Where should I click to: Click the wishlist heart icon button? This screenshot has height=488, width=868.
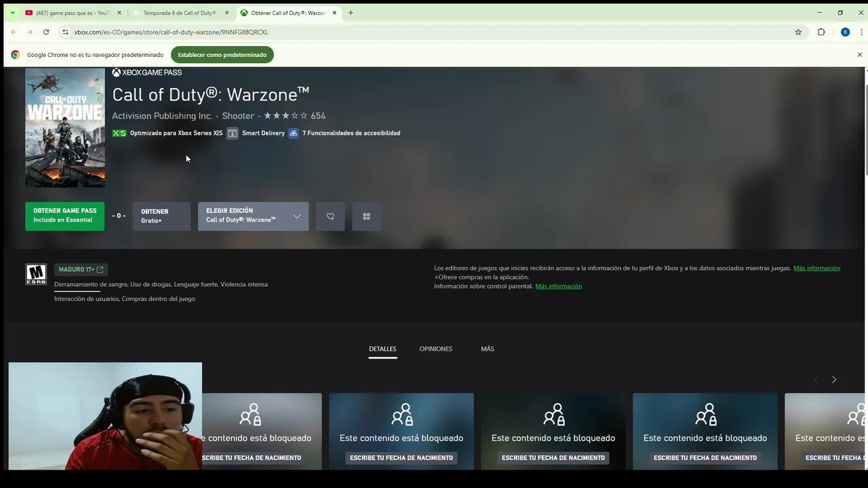coord(330,216)
